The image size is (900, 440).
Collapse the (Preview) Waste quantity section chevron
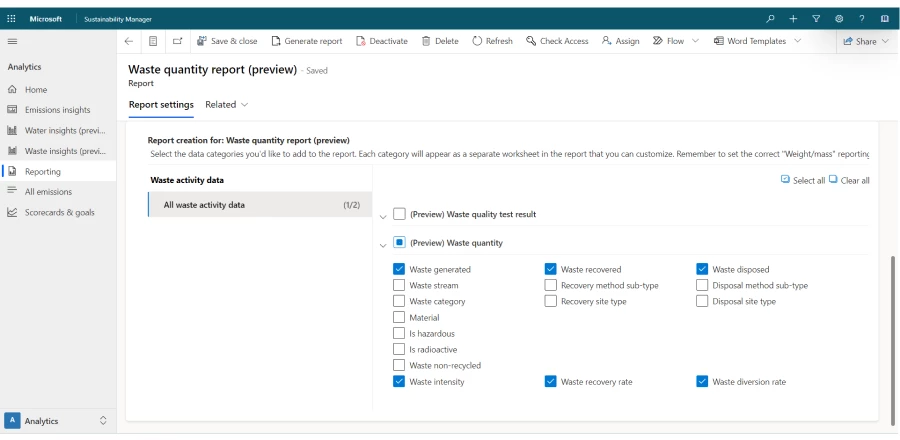pyautogui.click(x=384, y=244)
